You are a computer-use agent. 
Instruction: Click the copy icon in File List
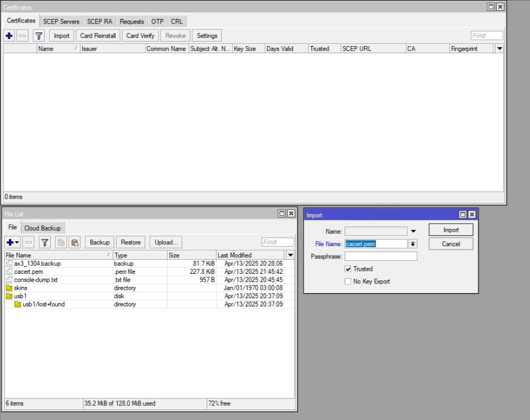61,242
